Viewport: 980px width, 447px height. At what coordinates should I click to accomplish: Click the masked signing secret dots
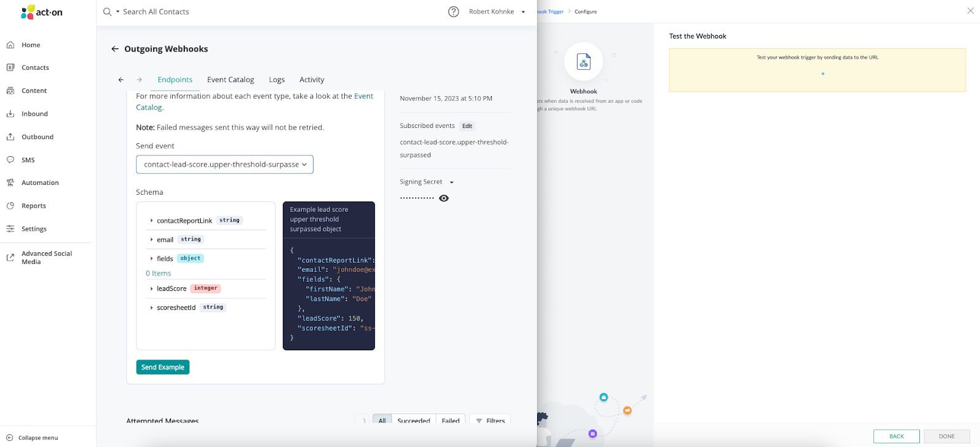(x=417, y=198)
